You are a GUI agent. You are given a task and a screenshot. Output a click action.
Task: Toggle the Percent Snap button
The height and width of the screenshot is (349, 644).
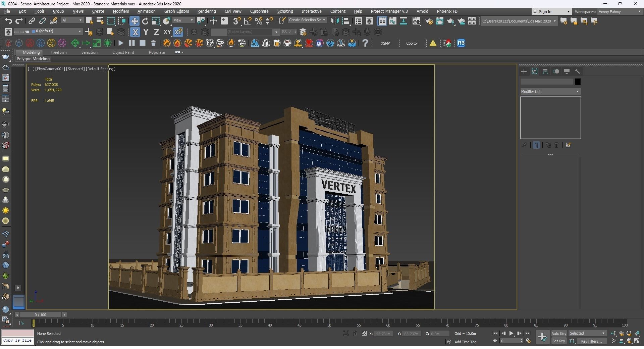click(x=258, y=21)
